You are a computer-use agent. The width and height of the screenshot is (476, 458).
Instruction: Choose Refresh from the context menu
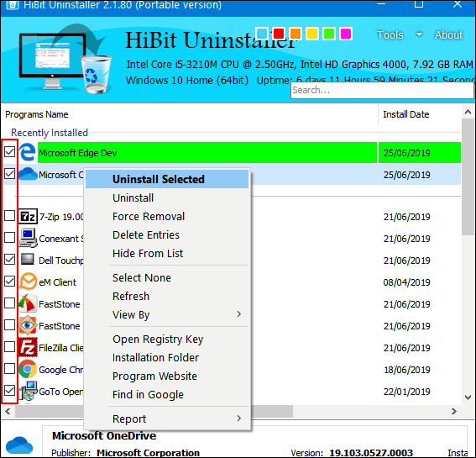(167, 296)
